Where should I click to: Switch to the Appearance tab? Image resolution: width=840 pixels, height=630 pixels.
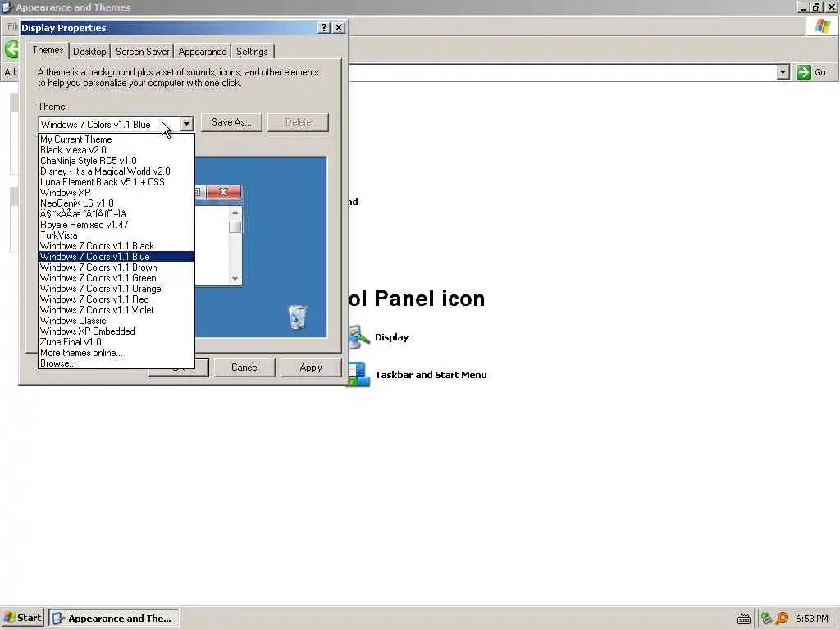[203, 52]
